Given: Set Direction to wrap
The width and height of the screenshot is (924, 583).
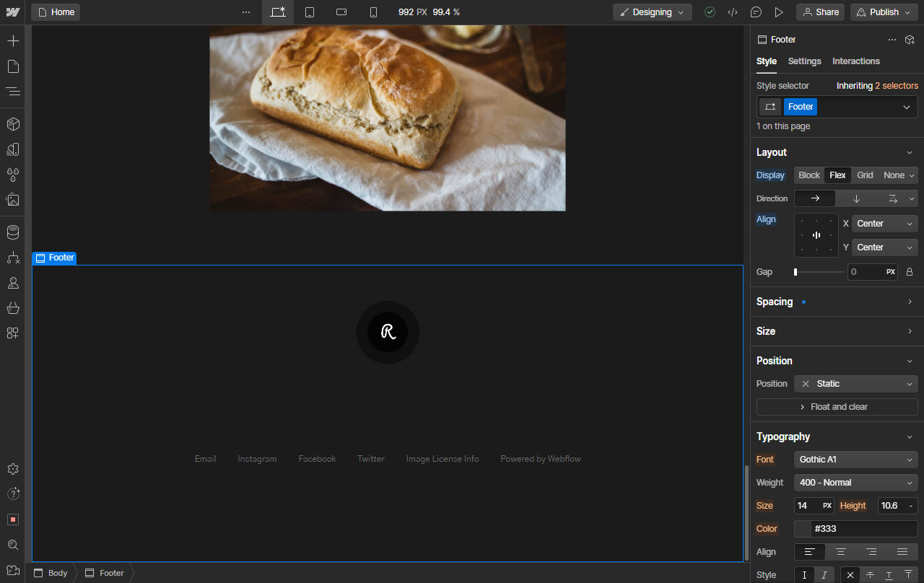Looking at the screenshot, I should click(893, 198).
